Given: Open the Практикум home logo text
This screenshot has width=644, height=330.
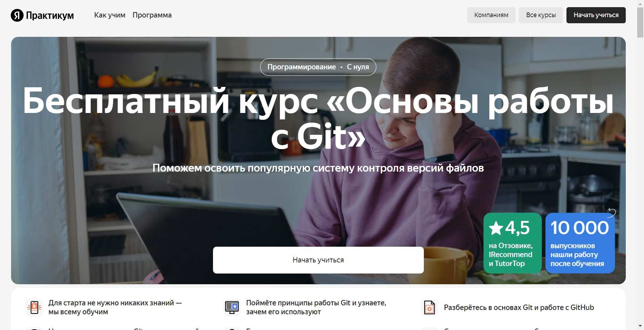Looking at the screenshot, I should [x=50, y=15].
